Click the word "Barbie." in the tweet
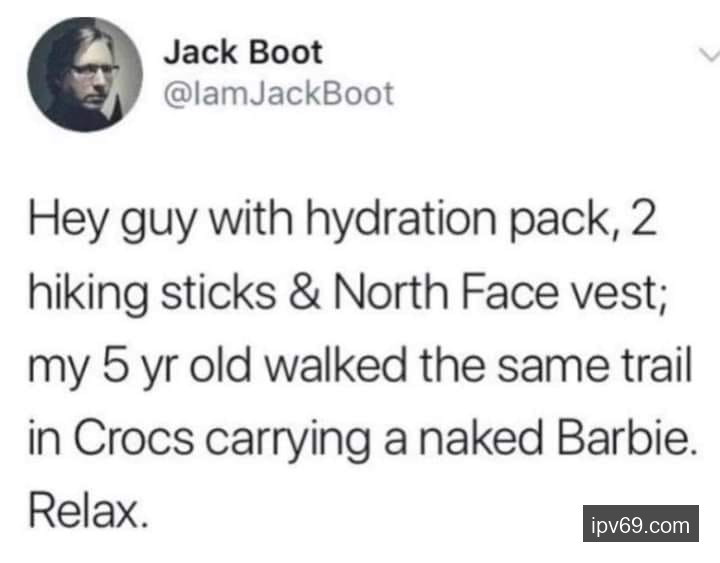The width and height of the screenshot is (720, 563). pos(627,437)
